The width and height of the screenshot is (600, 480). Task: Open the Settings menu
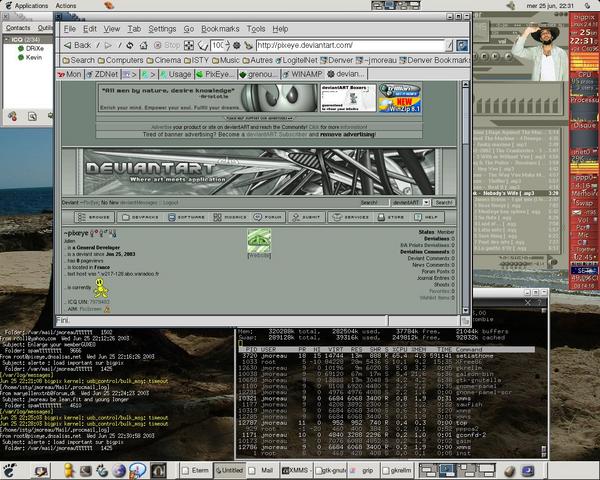click(162, 29)
